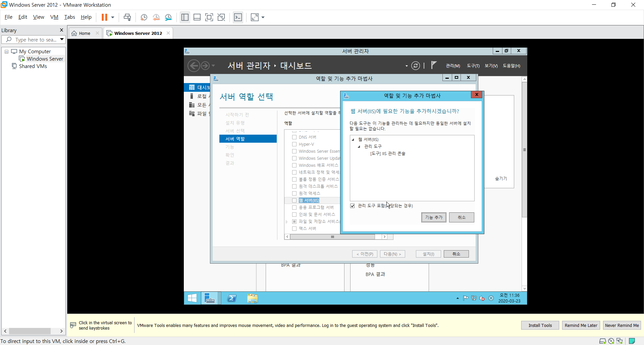Open the power options dropdown arrow
Screen dimensions: 644x345
(x=113, y=17)
